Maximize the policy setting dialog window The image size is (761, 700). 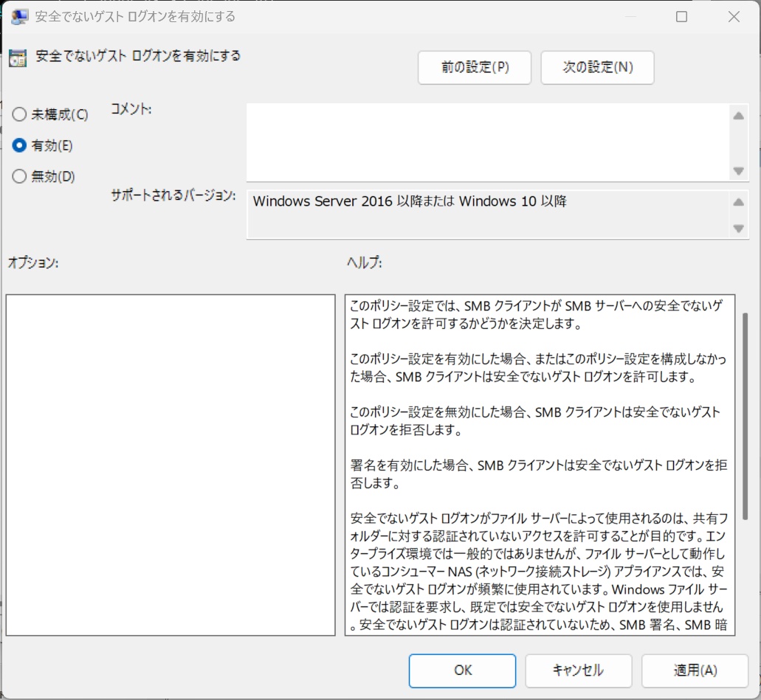coord(681,16)
